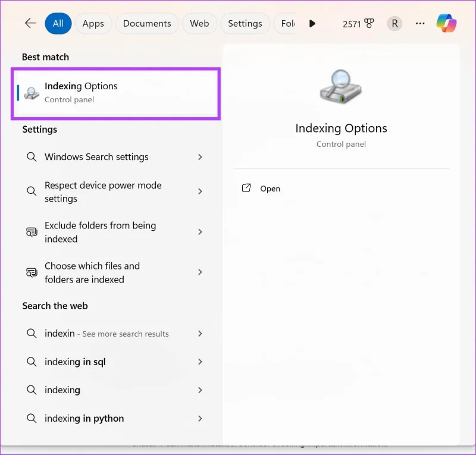The width and height of the screenshot is (476, 455).
Task: Expand Respect device power mode settings chevron
Action: (x=200, y=192)
